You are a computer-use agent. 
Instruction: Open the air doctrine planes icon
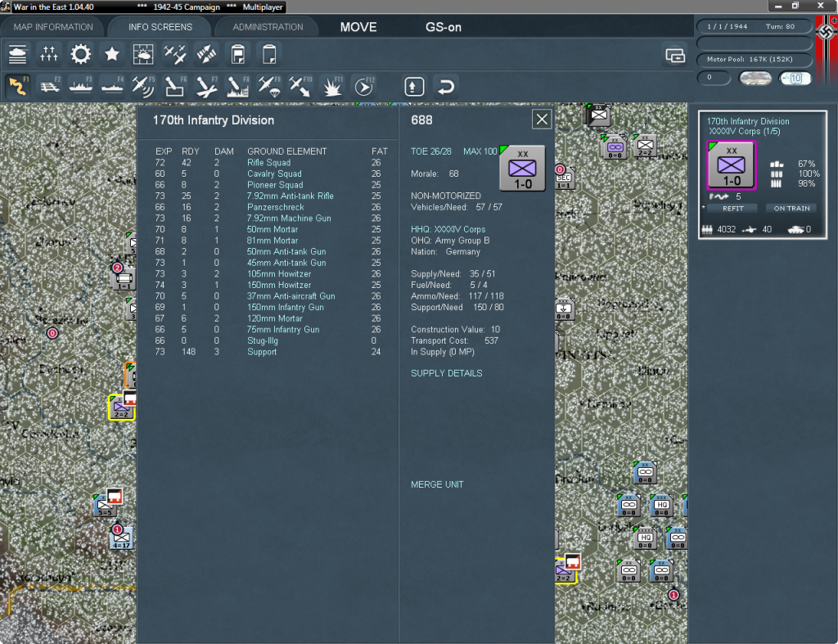click(x=175, y=55)
